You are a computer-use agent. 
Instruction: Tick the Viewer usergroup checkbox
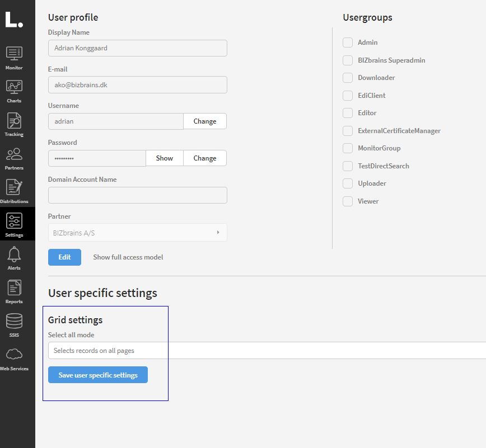348,201
